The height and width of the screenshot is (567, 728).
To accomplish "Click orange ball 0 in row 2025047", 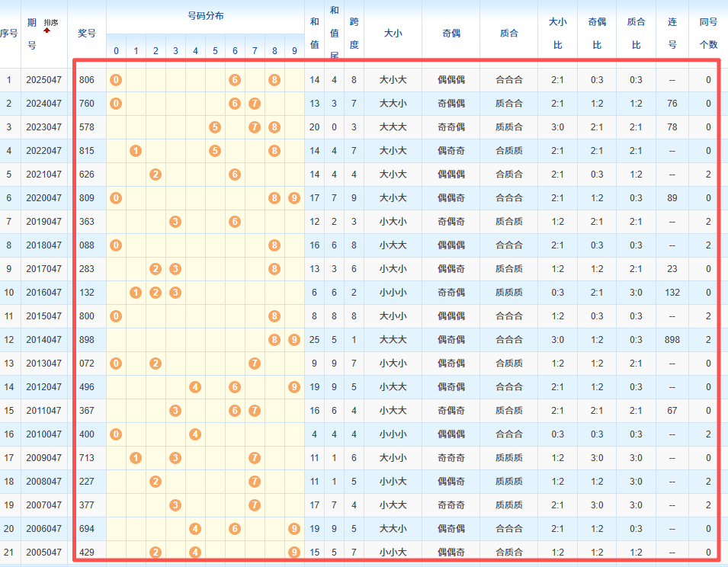I will [116, 80].
